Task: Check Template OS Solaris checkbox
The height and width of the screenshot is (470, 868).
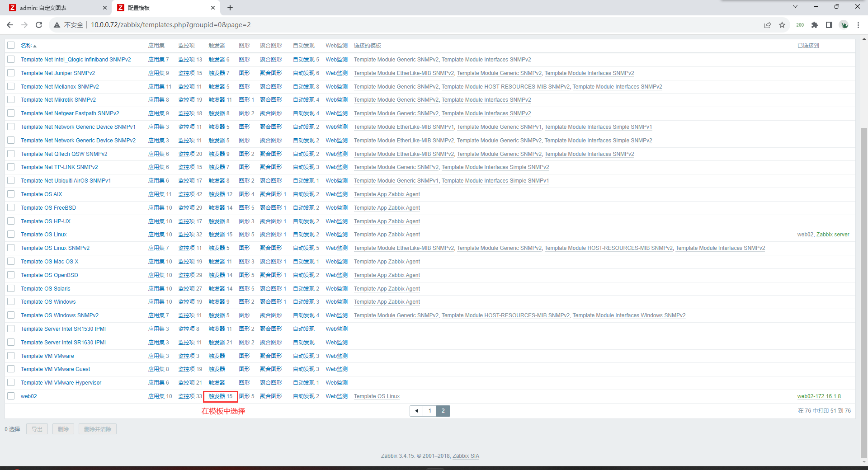Action: point(11,288)
